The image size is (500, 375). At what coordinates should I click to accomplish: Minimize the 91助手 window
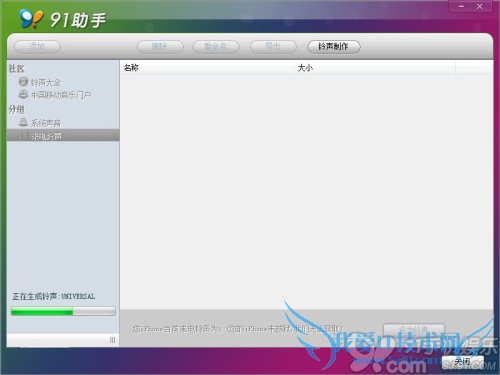point(461,6)
